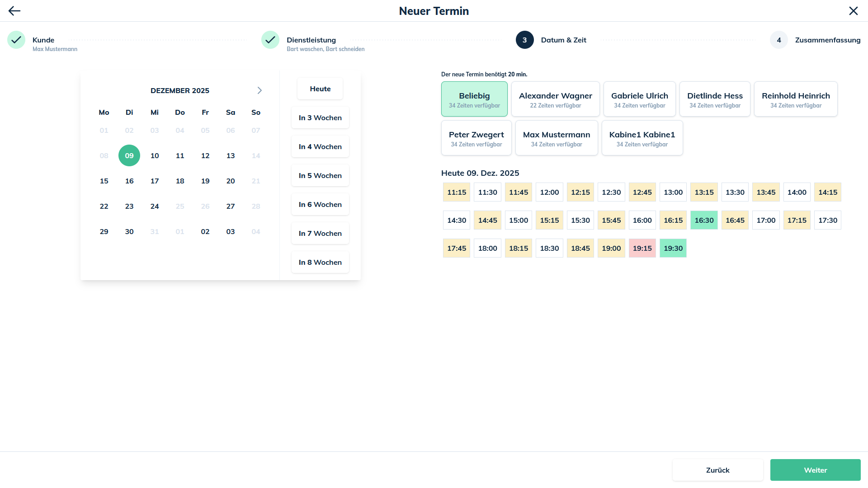Screen dimensions: 868x488
Task: Advance calendar to next month
Action: pos(259,90)
